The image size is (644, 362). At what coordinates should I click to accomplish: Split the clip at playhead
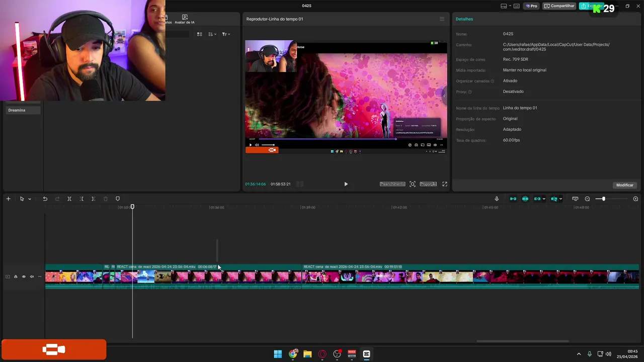69,199
